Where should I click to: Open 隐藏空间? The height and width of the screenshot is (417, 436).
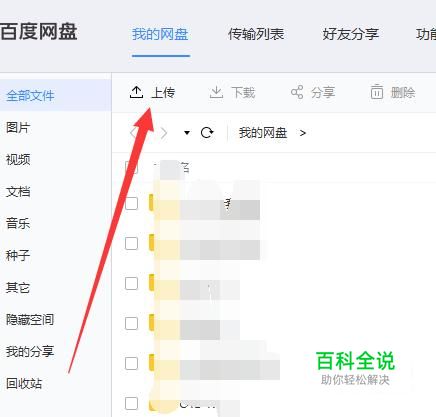(x=30, y=319)
